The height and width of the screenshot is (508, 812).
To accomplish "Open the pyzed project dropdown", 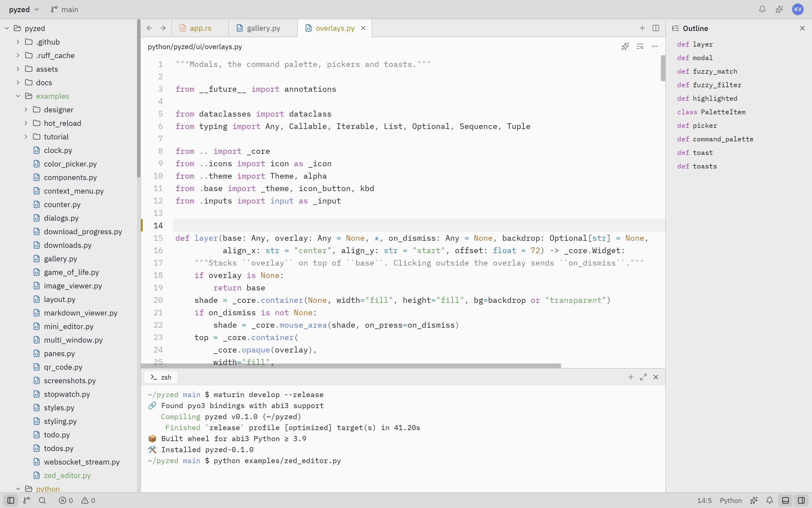I will [x=24, y=9].
